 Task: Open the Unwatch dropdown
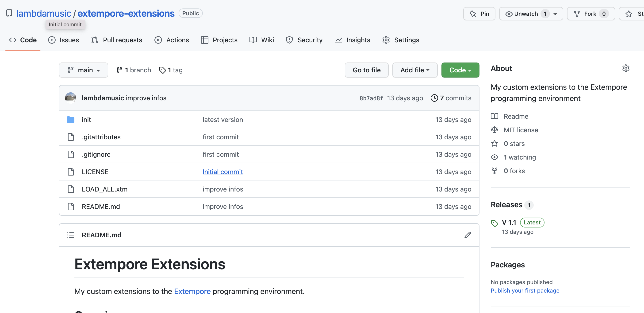pos(531,14)
